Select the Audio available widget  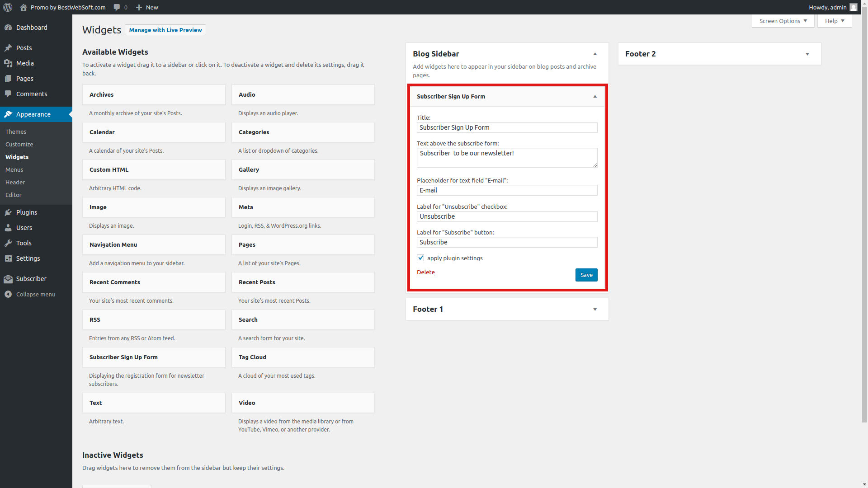click(303, 94)
